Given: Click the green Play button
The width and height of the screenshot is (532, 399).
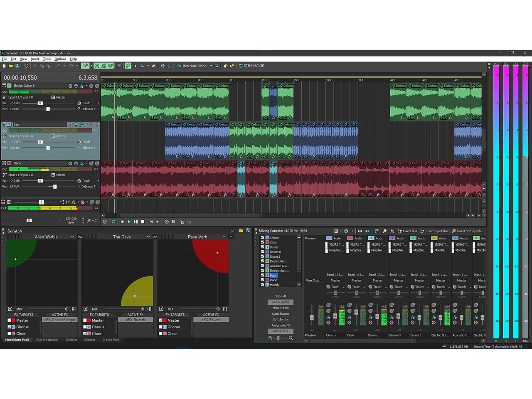Looking at the screenshot, I should [129, 222].
